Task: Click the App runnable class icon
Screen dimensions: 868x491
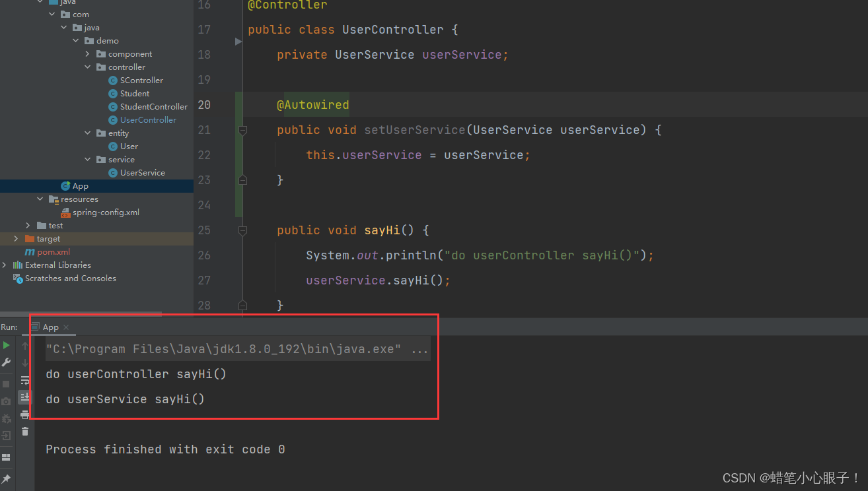Action: pos(65,186)
